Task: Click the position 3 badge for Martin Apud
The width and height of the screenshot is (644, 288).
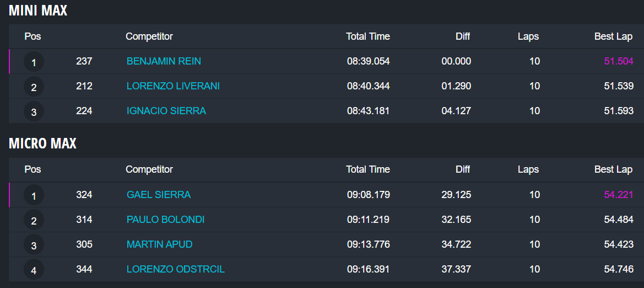Action: 34,245
